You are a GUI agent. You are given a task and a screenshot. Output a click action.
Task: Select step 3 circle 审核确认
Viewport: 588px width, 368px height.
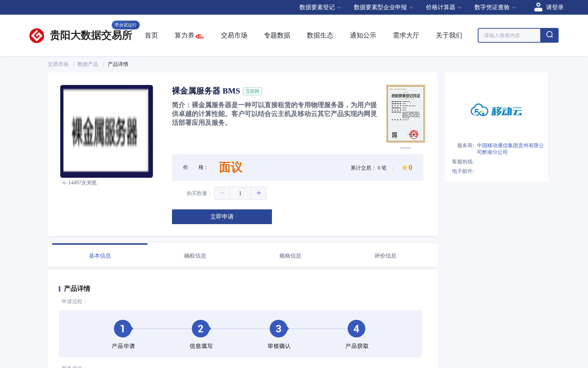pos(279,329)
